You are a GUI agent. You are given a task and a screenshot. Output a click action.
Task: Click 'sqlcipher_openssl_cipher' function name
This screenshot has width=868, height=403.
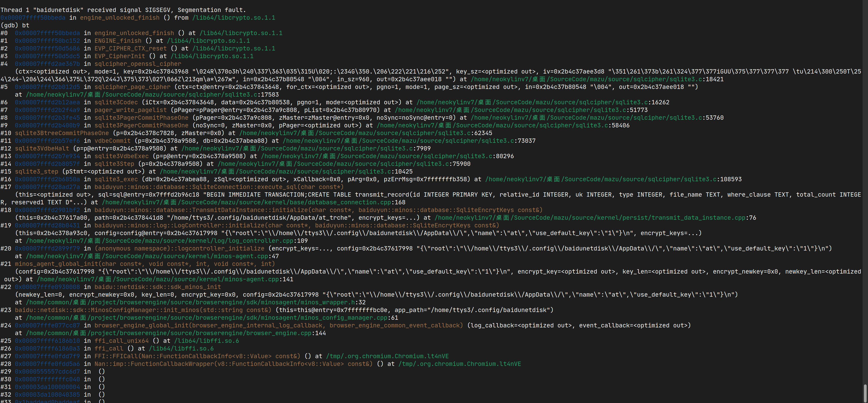click(x=138, y=64)
